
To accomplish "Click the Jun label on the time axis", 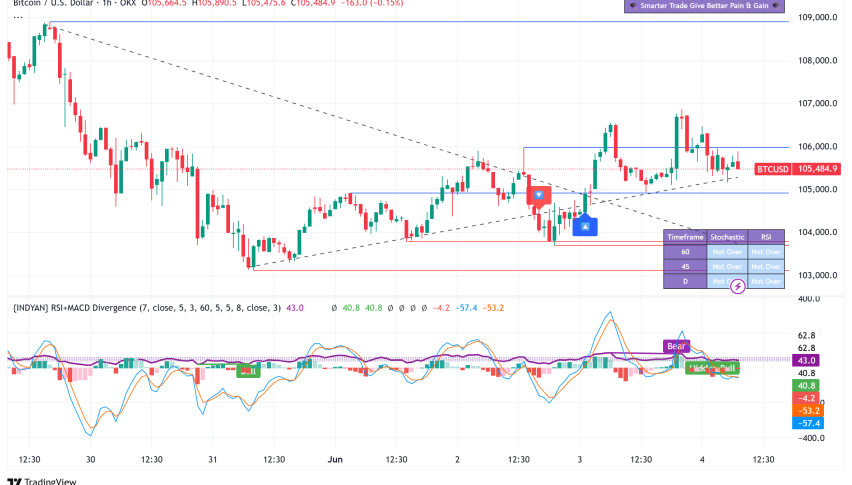I will point(335,459).
